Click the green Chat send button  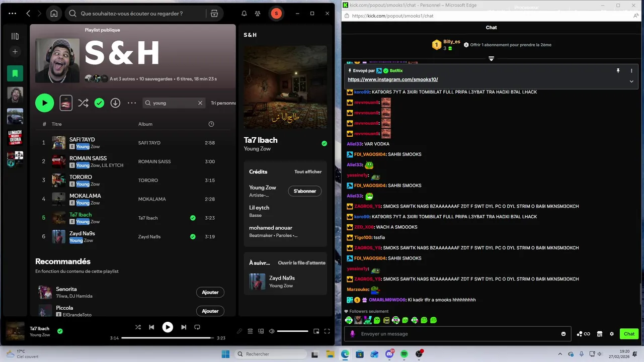click(x=629, y=334)
